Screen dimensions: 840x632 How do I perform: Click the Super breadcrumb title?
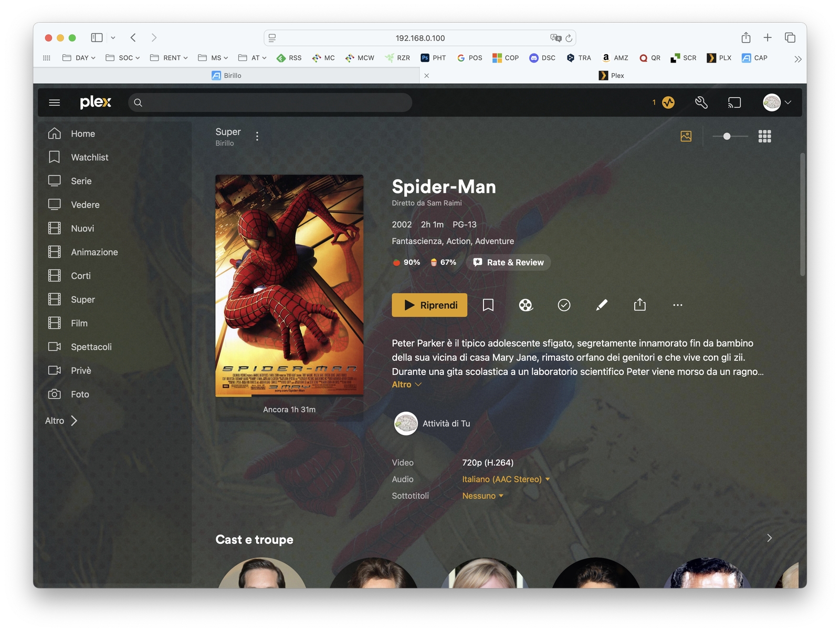coord(228,132)
